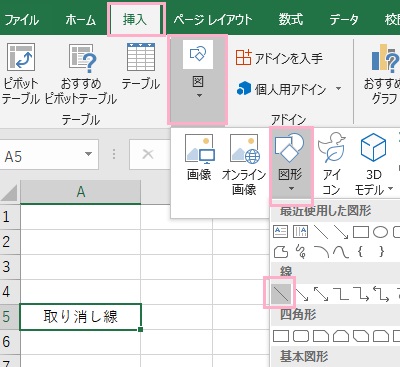400x367 pixels.
Task: Select the double-headed arrow under 線
Action: pos(321,294)
